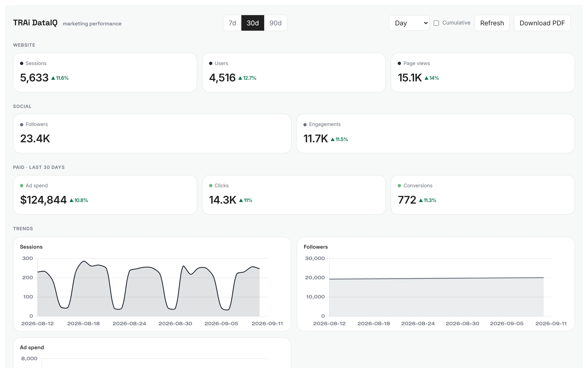Click the 5,633 sessions value
588x368 pixels.
click(x=34, y=78)
